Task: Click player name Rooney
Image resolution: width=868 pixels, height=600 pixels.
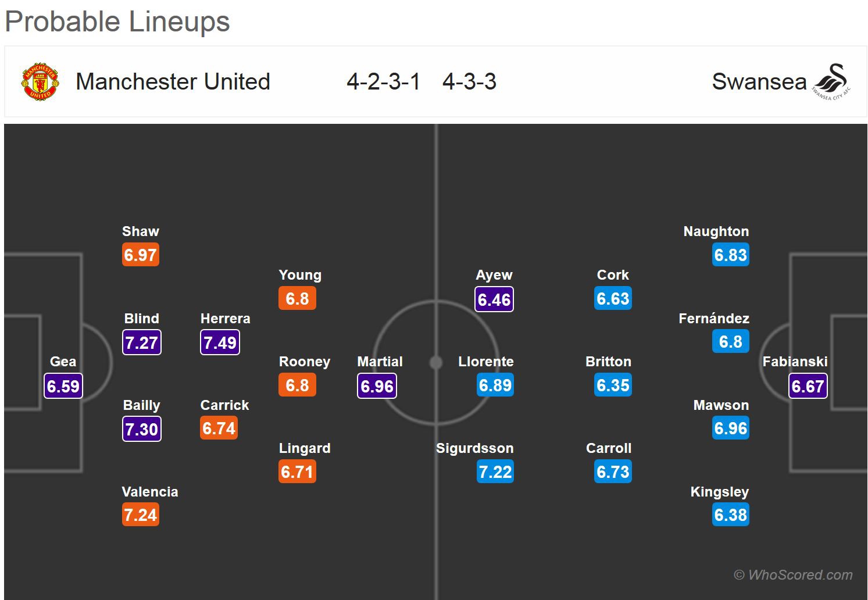Action: point(304,362)
